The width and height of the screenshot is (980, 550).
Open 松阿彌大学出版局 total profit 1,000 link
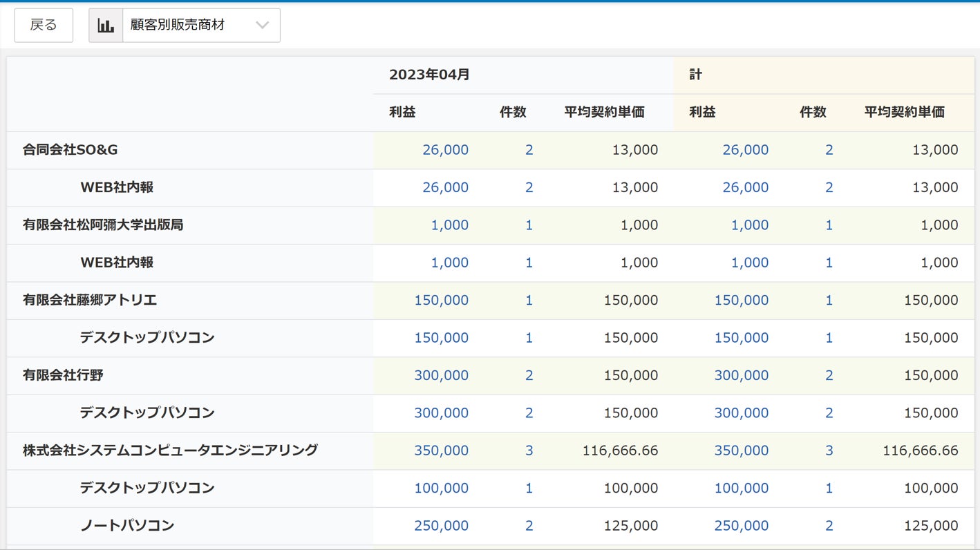tap(750, 225)
